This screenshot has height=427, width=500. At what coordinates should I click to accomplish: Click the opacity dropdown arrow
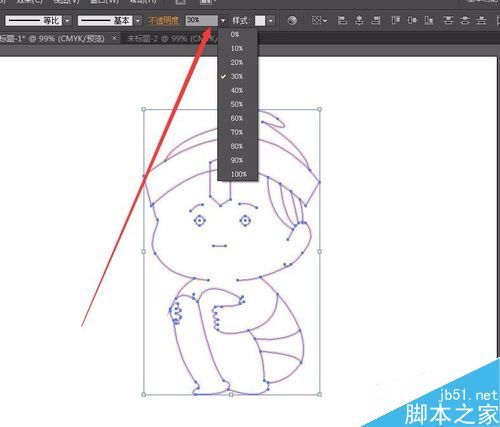click(x=223, y=21)
